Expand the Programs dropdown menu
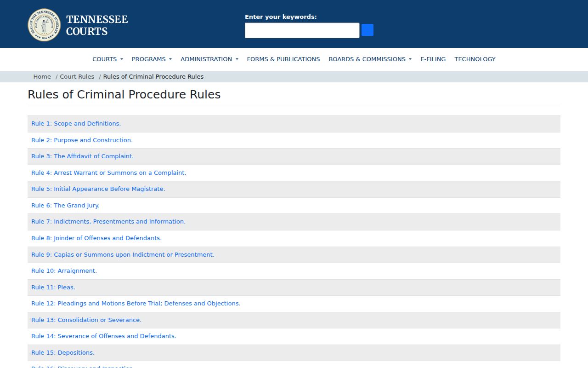Viewport: 588px width, 368px height. pos(152,59)
